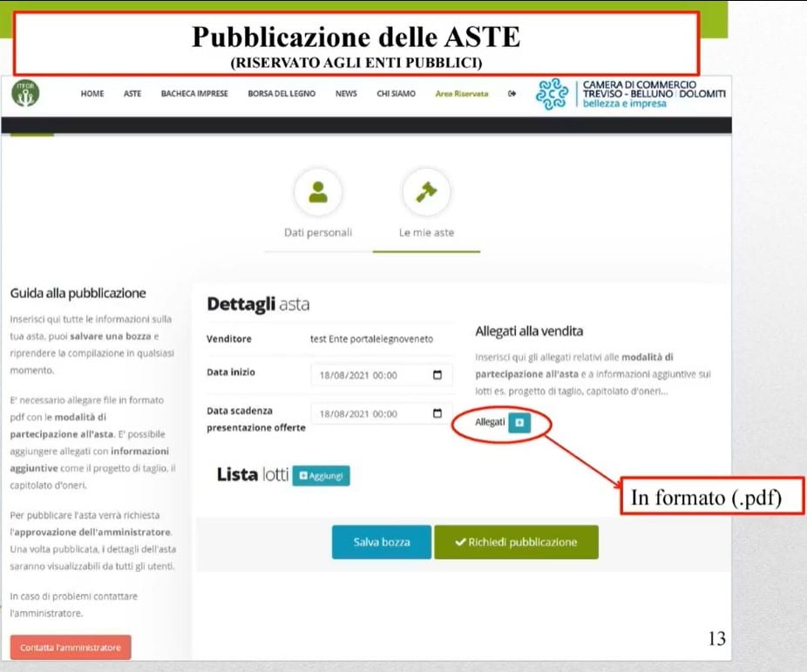Select the Le mie aste gavel icon
The width and height of the screenshot is (807, 672).
click(426, 193)
